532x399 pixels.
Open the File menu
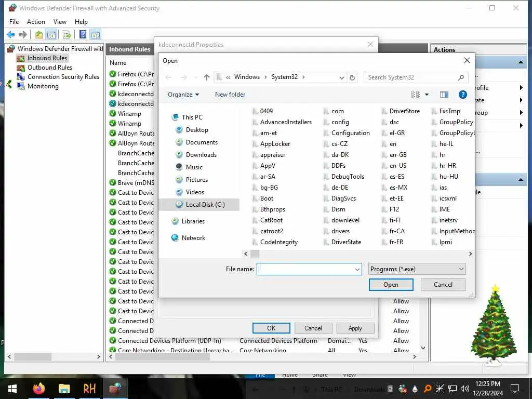pyautogui.click(x=14, y=22)
